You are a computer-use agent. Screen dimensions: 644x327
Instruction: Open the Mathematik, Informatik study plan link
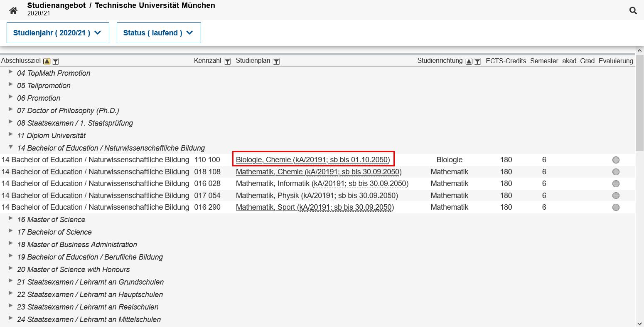click(322, 183)
